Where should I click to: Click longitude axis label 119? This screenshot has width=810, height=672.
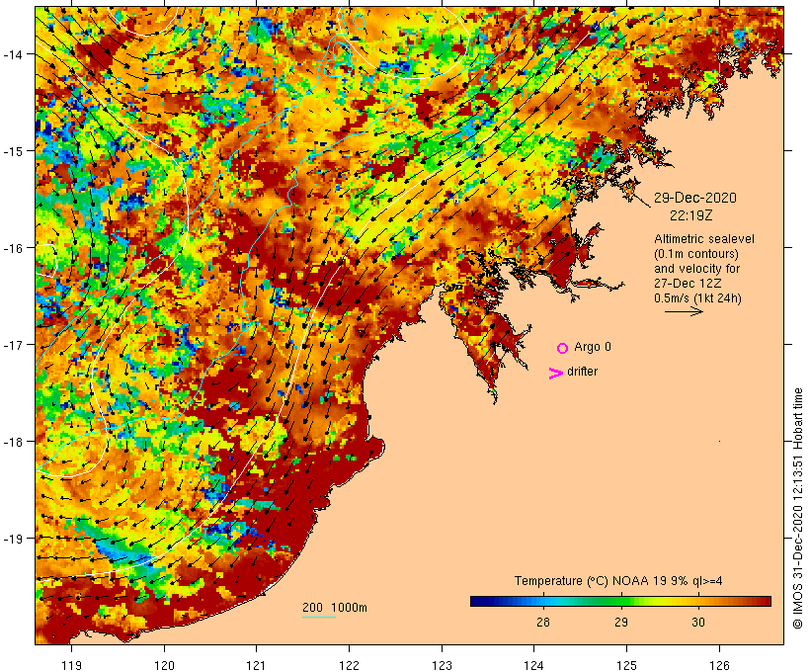pos(71,665)
